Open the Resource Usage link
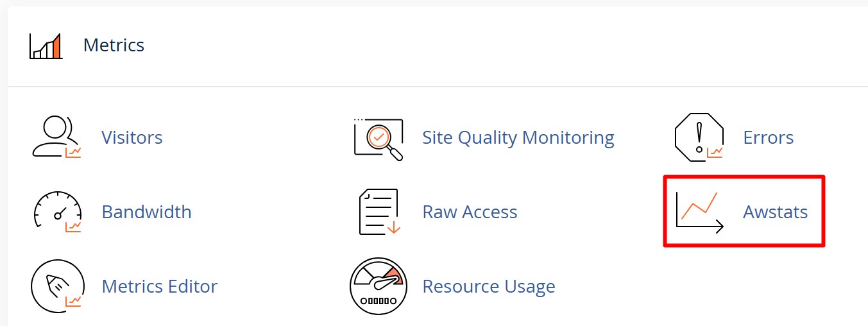868x326 pixels. point(488,286)
